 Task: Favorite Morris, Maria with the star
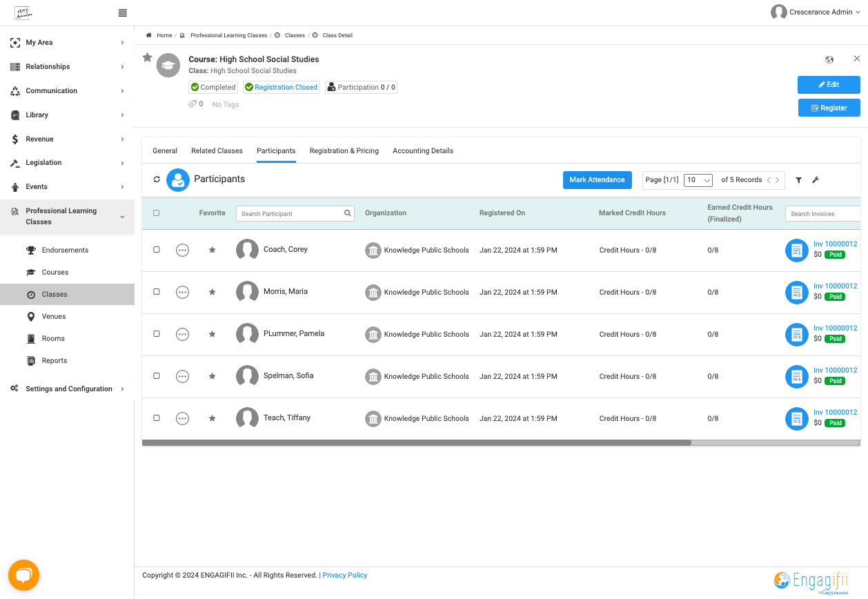click(x=213, y=292)
